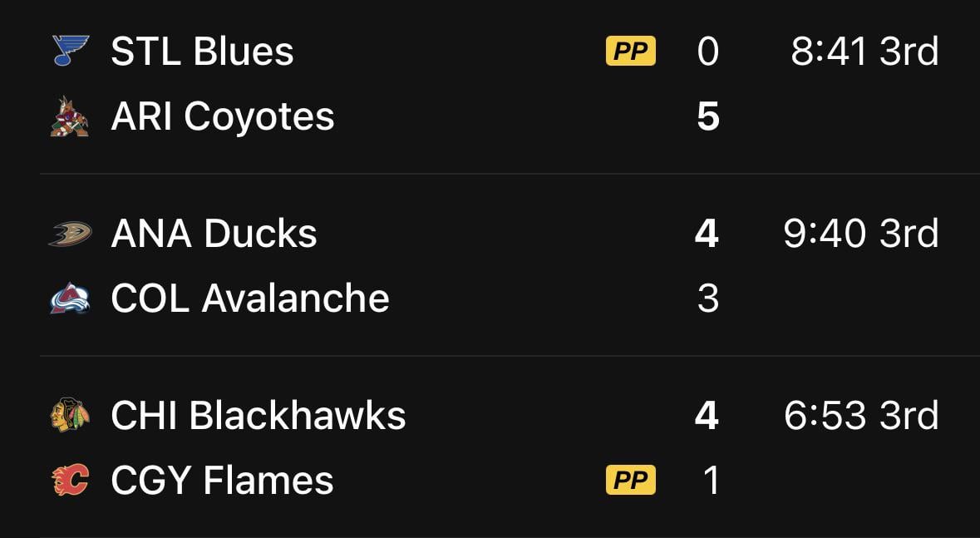
Task: Click the Chicago Blackhawks logo
Action: click(70, 415)
